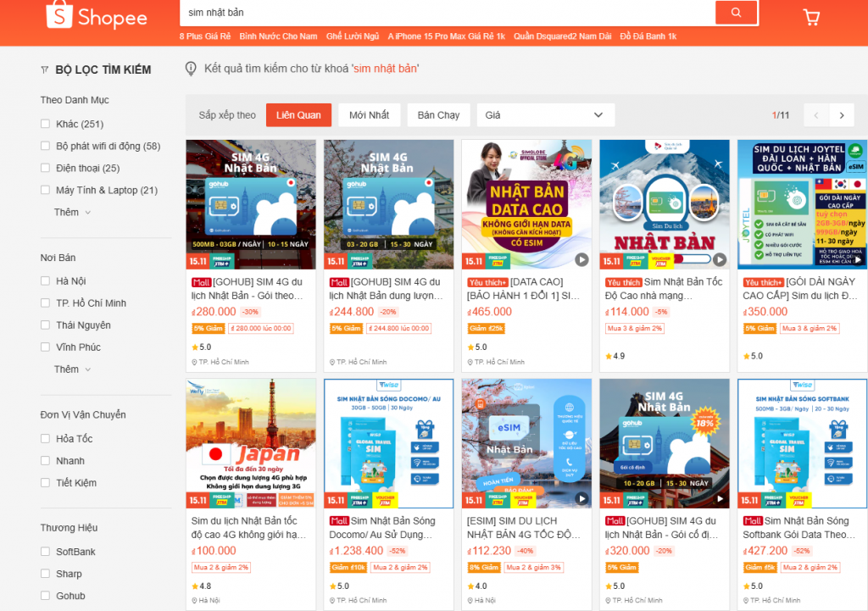Play video on GOHUB 320.000 product image

pos(720,498)
